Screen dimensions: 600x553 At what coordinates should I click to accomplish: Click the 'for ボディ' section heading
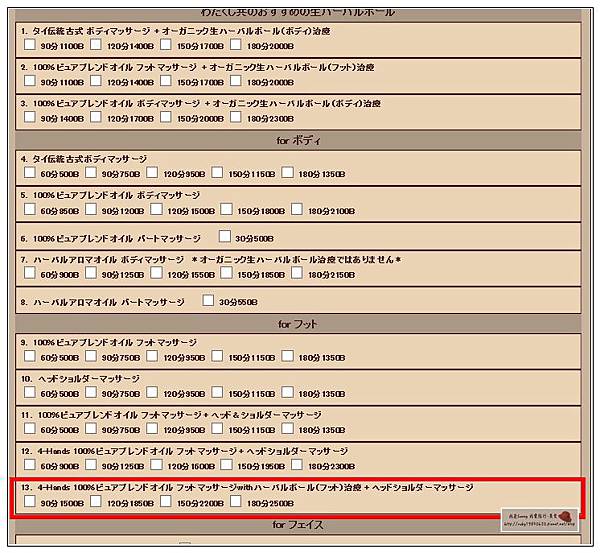pos(298,140)
